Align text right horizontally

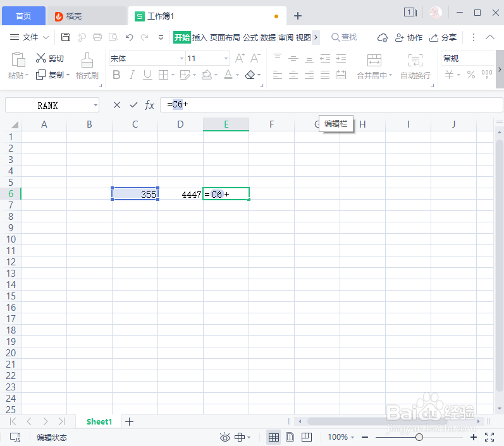(x=309, y=75)
